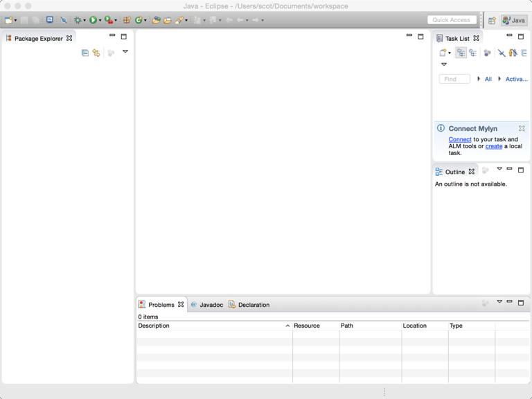Open the New Task dropdown arrow
Screen dimensions: 532x399
click(450, 53)
